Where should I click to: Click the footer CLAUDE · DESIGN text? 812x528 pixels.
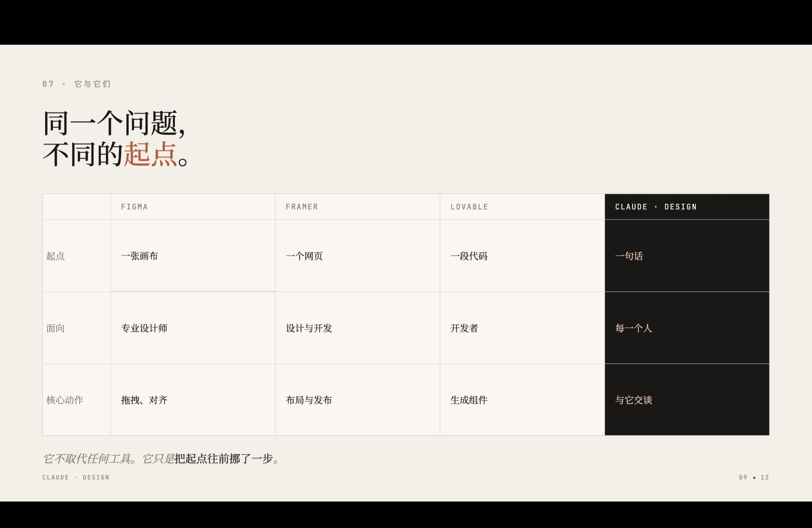tap(76, 477)
